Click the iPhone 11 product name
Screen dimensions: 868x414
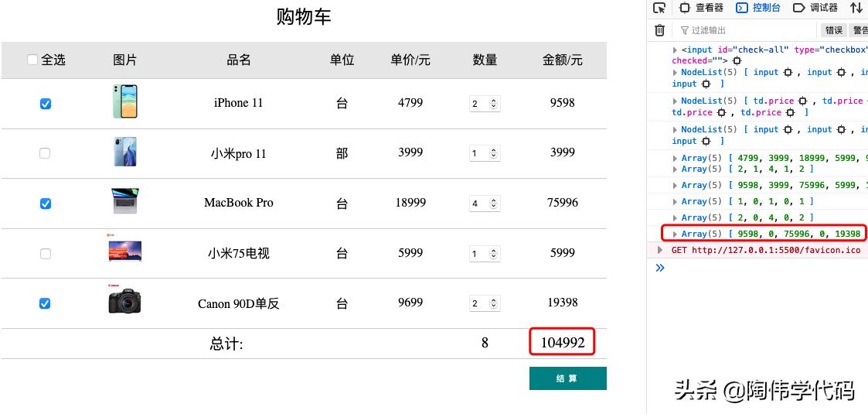[x=239, y=103]
